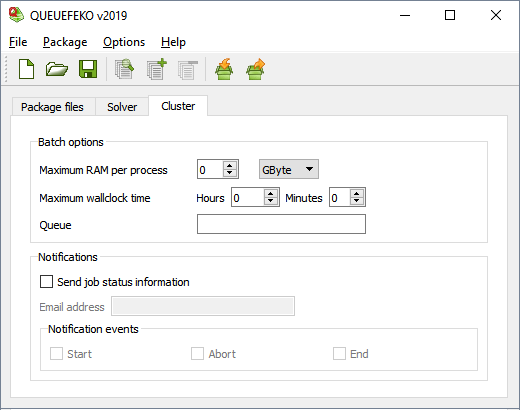The height and width of the screenshot is (410, 520).
Task: Click the package box icon with outward arrow
Action: click(x=256, y=69)
